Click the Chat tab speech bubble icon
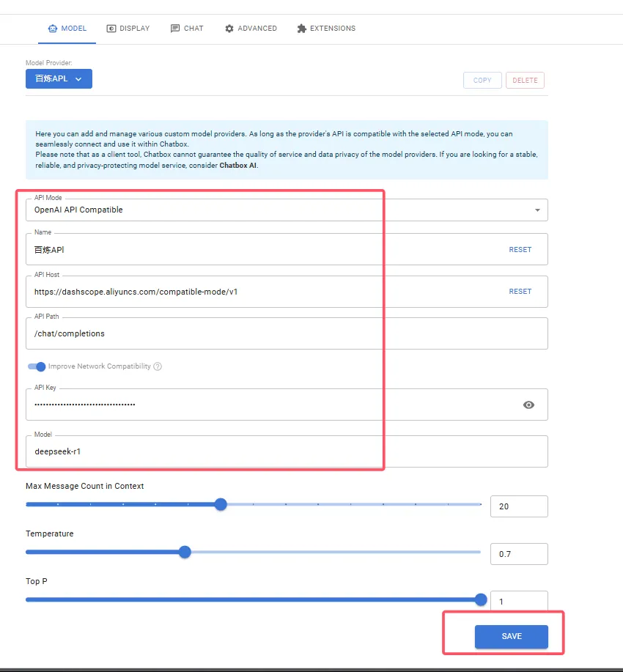The width and height of the screenshot is (623, 672). 175,29
